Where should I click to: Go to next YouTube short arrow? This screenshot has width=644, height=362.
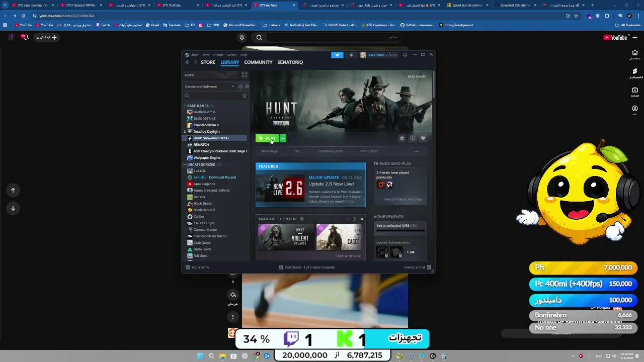[x=13, y=208]
